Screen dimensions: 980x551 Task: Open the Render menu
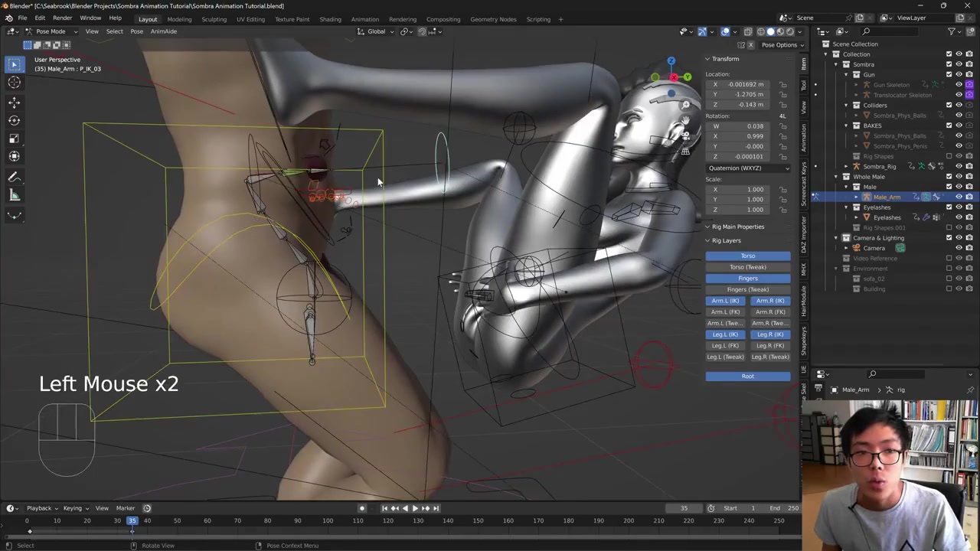click(x=62, y=18)
